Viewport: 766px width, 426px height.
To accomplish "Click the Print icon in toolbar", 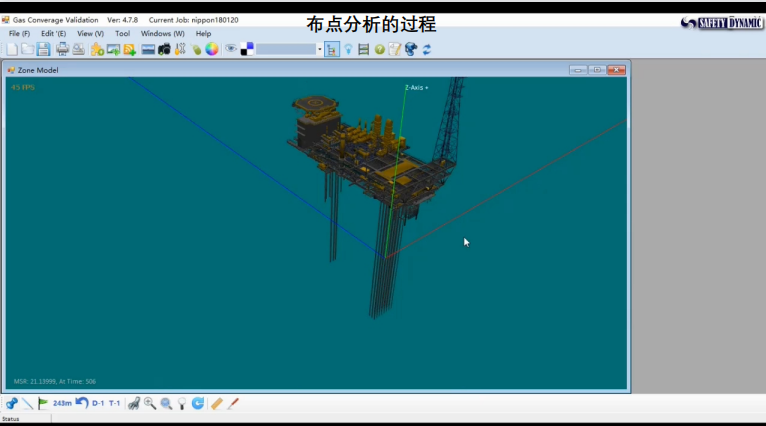I will point(62,49).
